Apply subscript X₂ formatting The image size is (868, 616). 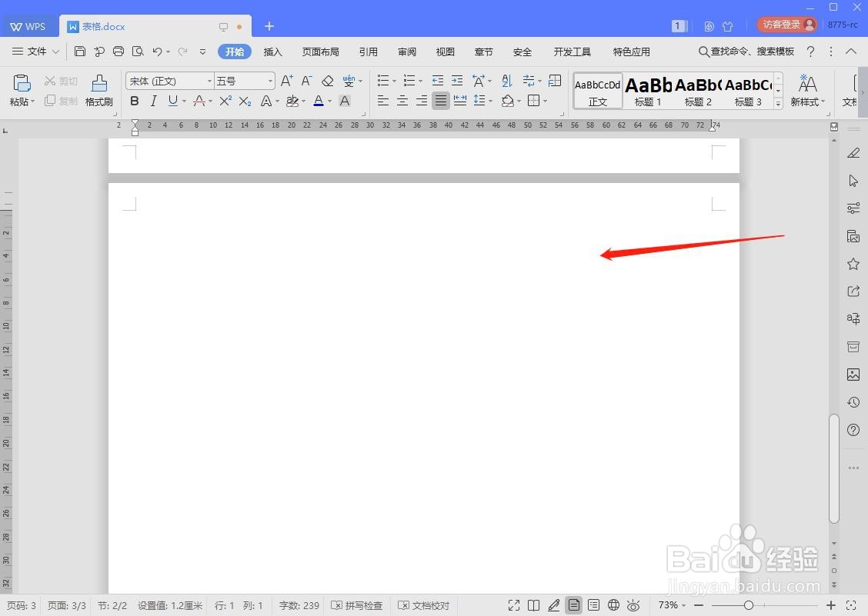(245, 101)
